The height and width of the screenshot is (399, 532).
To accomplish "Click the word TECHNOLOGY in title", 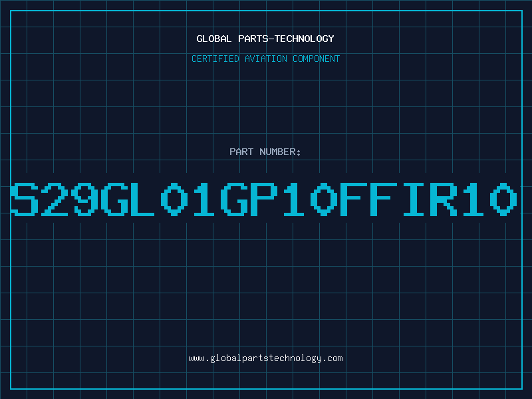I will click(x=305, y=39).
